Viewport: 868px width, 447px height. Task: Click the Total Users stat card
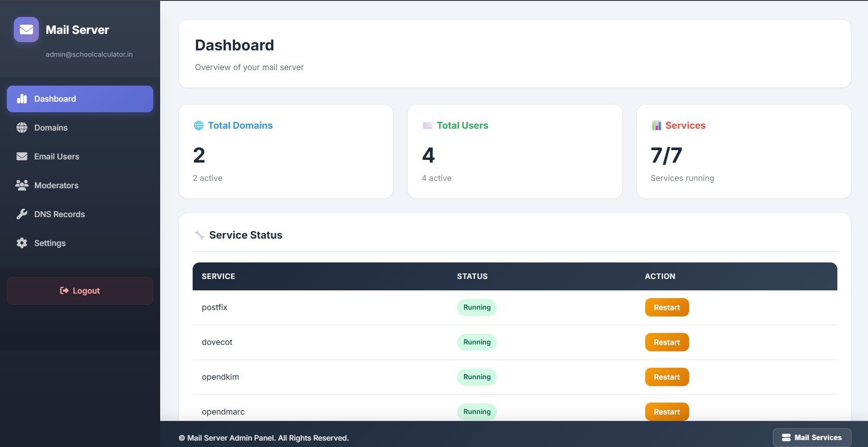click(x=514, y=152)
